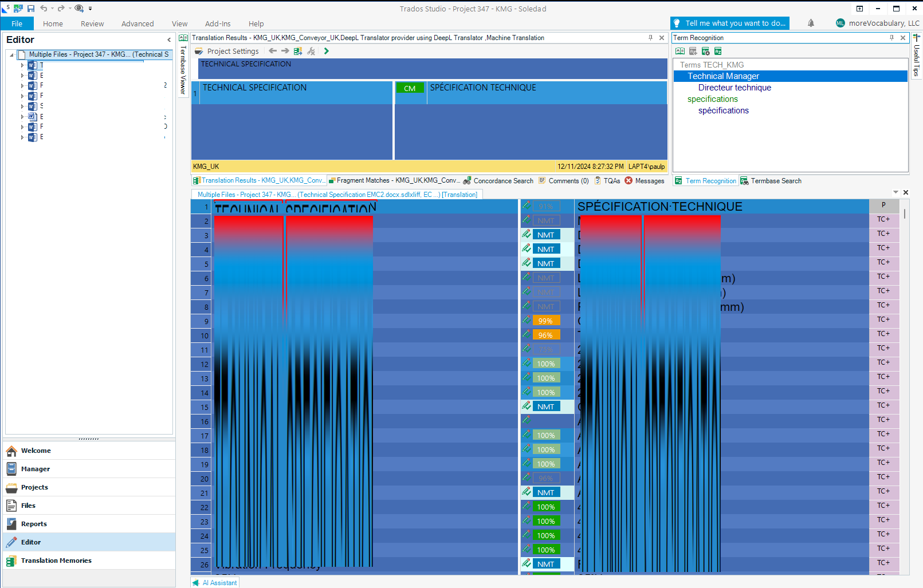
Task: Open the Undo history dropdown arrow
Action: pos(52,9)
